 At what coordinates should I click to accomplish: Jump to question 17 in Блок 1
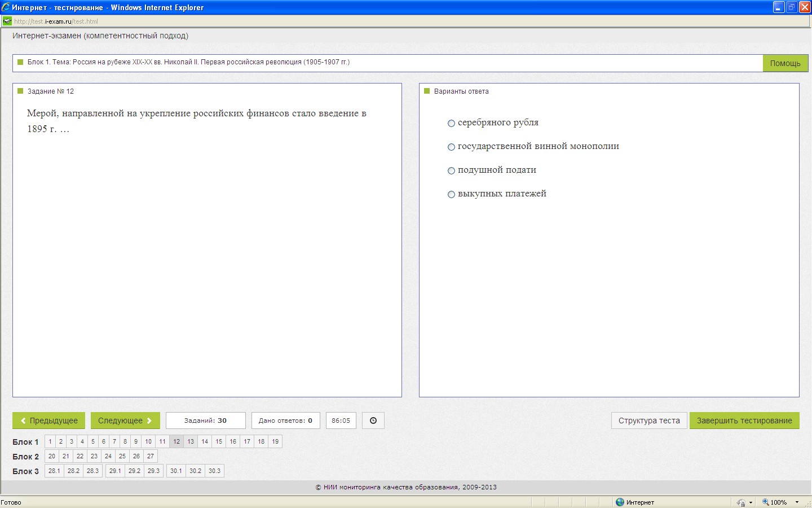(x=247, y=441)
